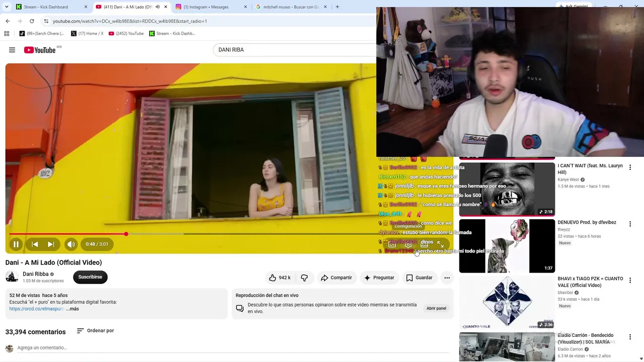This screenshot has width=644, height=362.
Task: Open Dani Ribba's channel avatar
Action: click(x=12, y=277)
